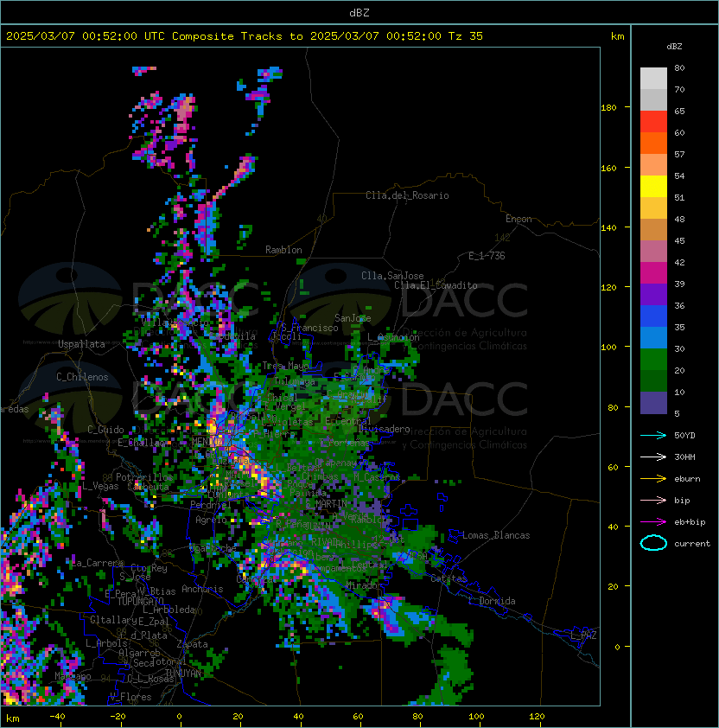
Task: Click the '180' tick on vertical axis
Action: tap(608, 107)
